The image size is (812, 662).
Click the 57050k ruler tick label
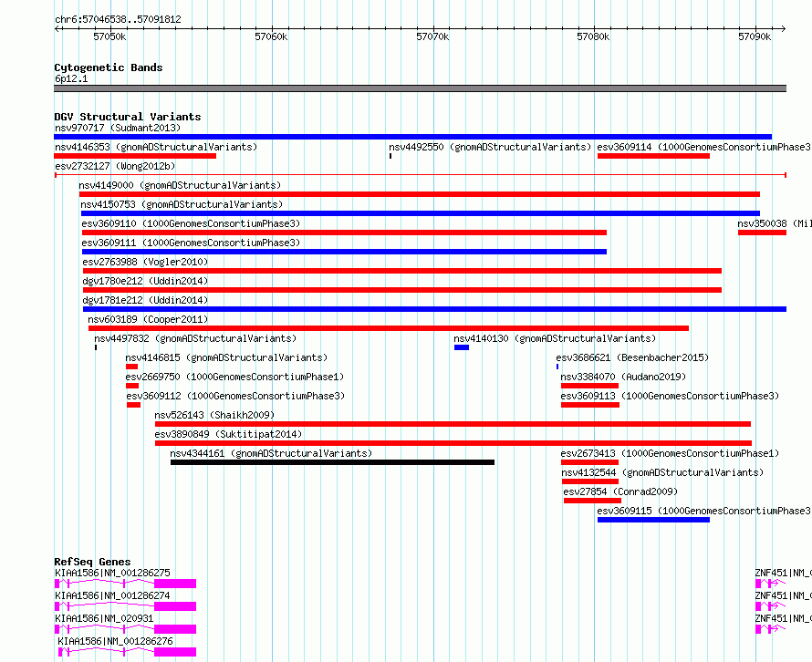pyautogui.click(x=109, y=36)
